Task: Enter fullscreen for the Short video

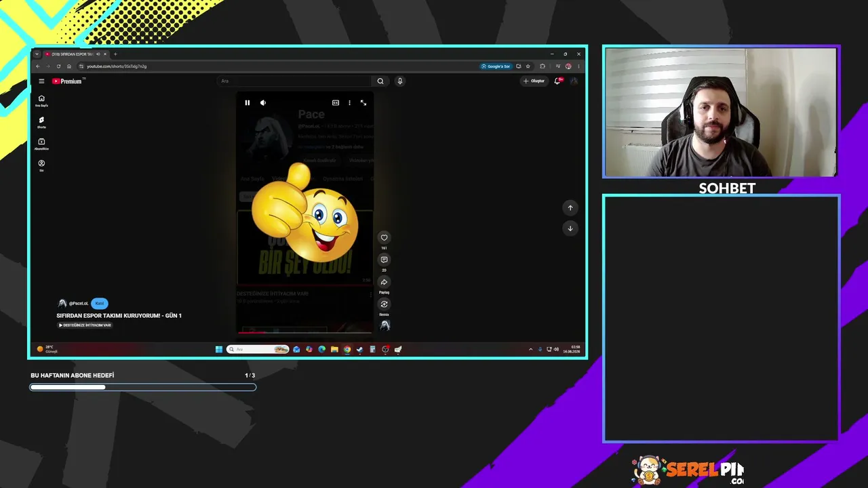Action: click(x=363, y=103)
